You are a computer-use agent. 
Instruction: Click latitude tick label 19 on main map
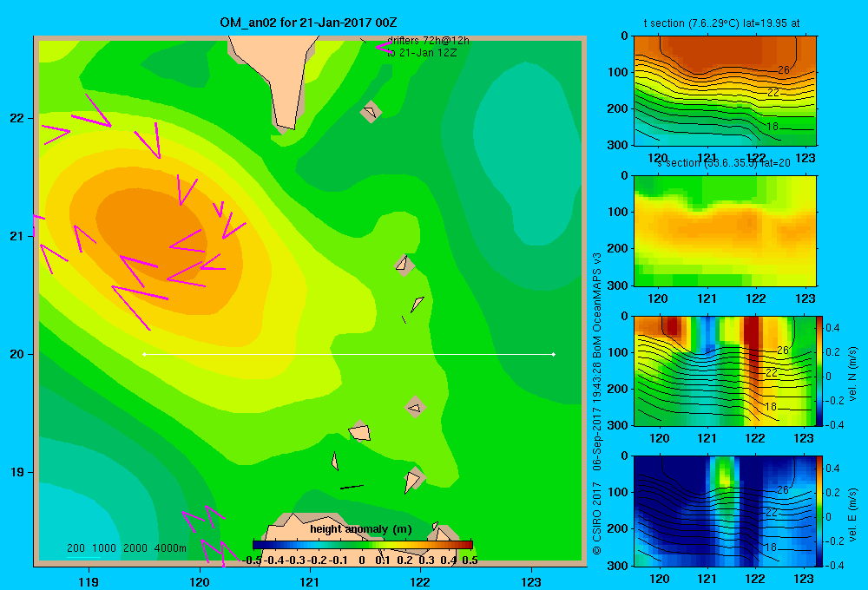(x=17, y=472)
